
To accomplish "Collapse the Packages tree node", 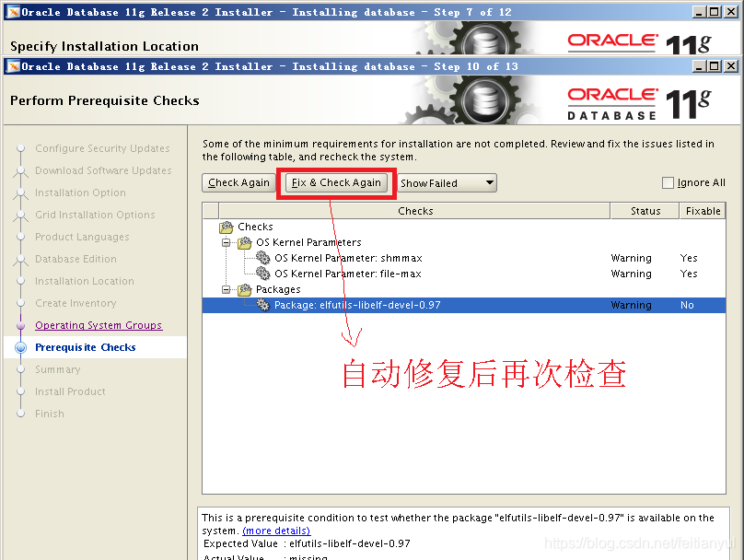I will click(227, 289).
